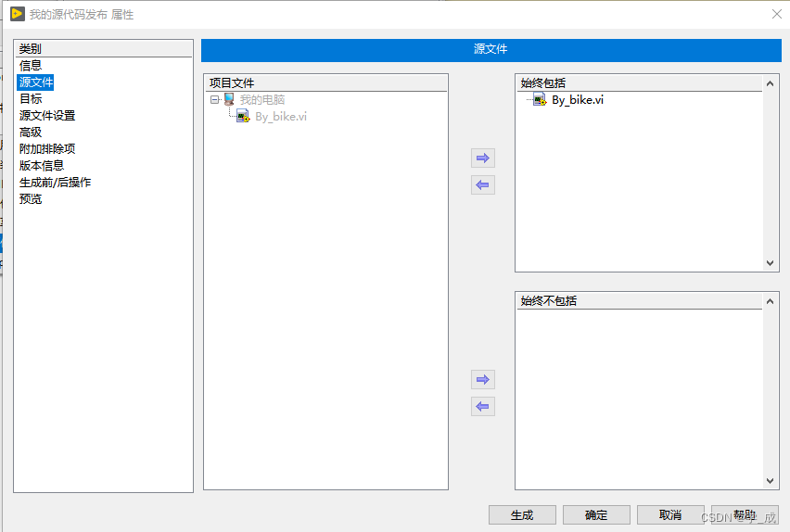Open the 附加排除项 category

[47, 148]
